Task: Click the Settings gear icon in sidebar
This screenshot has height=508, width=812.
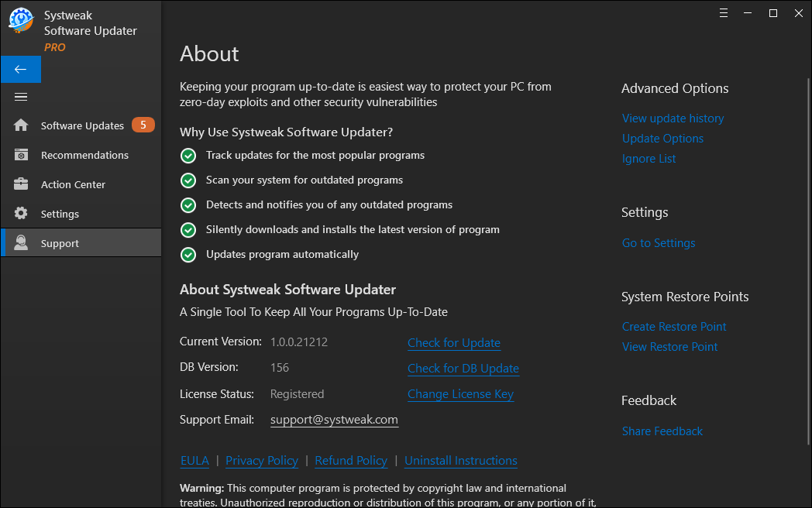Action: point(21,214)
